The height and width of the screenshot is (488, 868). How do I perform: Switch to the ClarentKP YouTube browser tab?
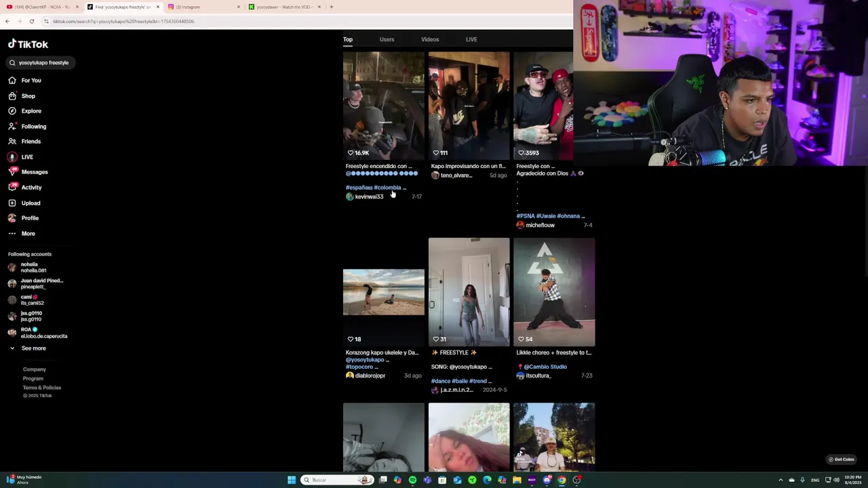pyautogui.click(x=41, y=7)
